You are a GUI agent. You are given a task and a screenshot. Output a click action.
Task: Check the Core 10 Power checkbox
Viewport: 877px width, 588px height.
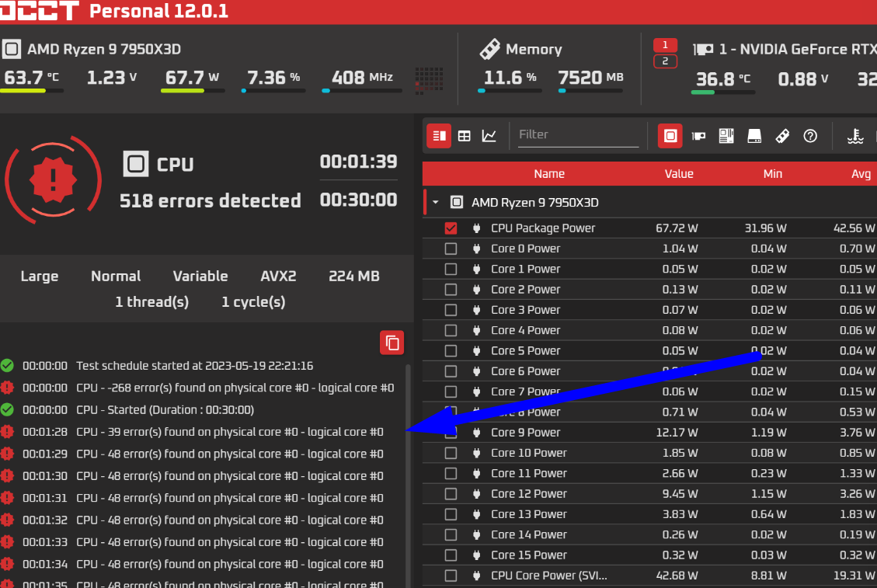click(451, 453)
